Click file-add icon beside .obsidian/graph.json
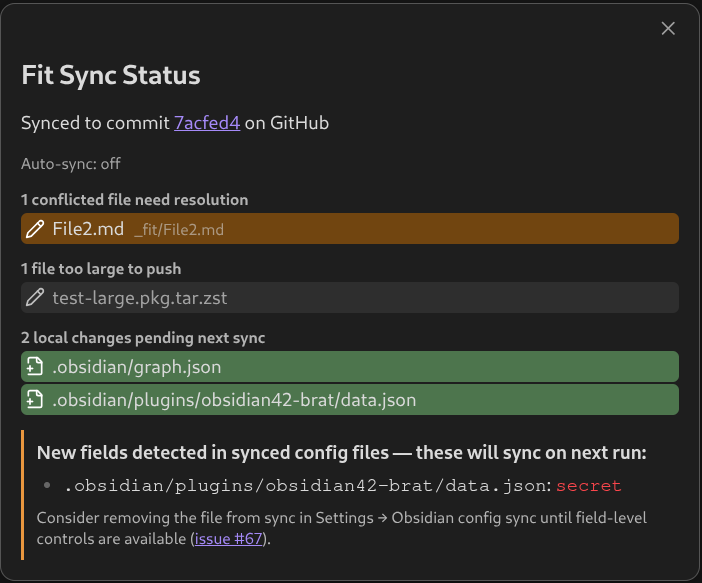702x583 pixels. (x=35, y=367)
